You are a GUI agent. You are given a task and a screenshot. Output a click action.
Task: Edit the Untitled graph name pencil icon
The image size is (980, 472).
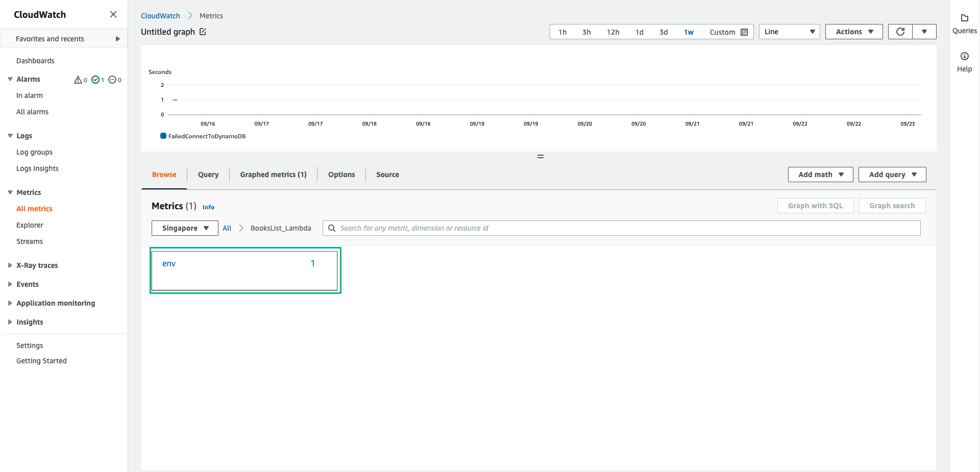click(203, 32)
